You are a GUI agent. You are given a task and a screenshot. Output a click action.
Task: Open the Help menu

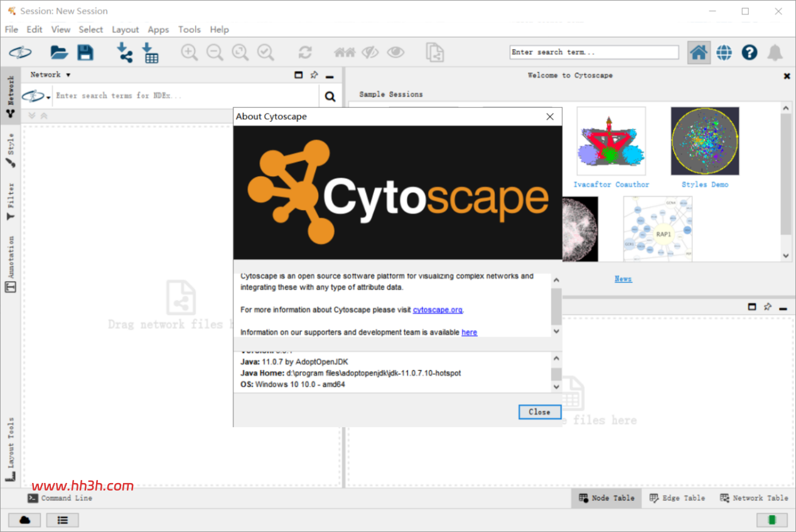click(219, 29)
